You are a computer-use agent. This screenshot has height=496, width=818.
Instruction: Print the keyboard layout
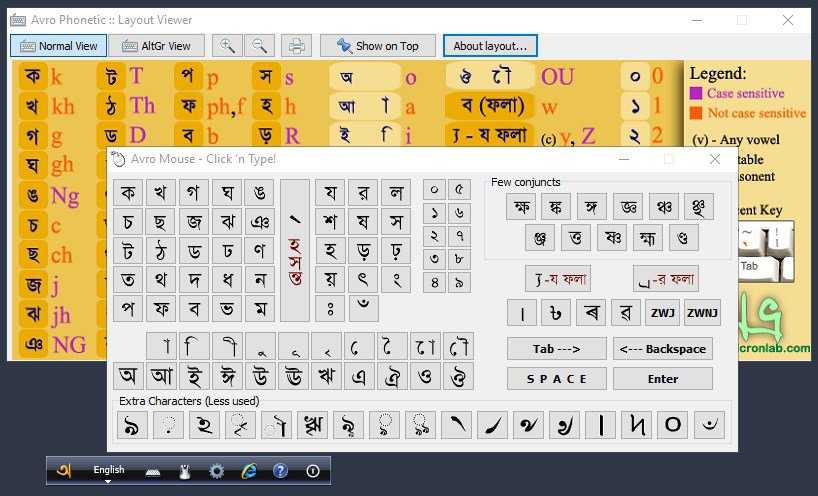[295, 45]
